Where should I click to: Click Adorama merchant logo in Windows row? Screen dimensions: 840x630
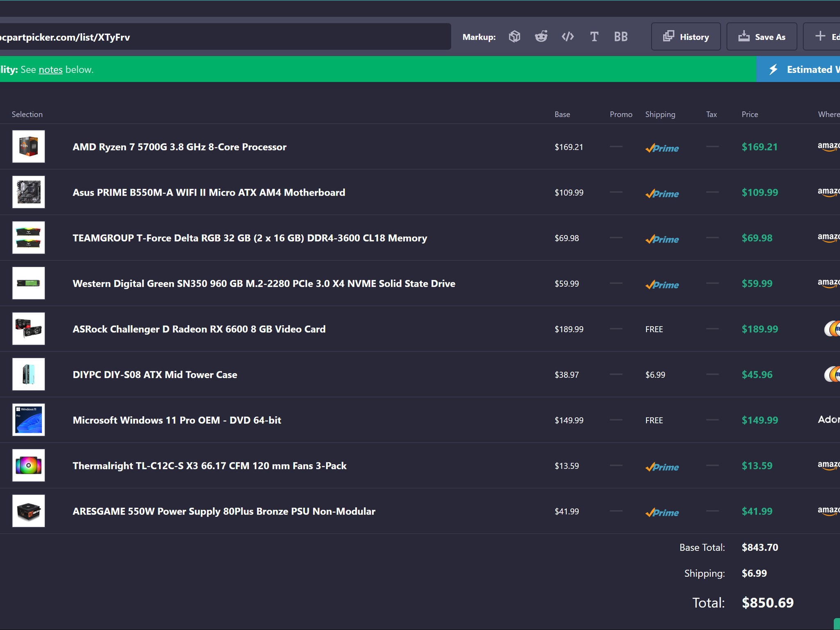click(x=829, y=419)
